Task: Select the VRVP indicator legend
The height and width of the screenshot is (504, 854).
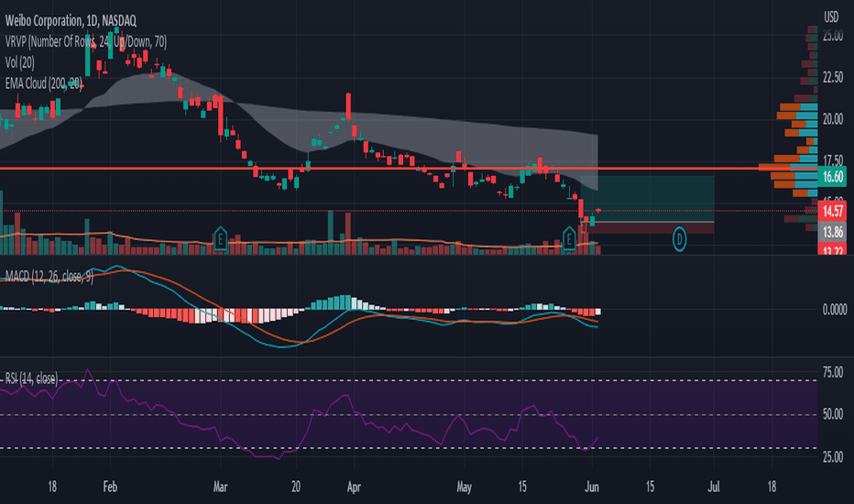Action: pos(86,41)
